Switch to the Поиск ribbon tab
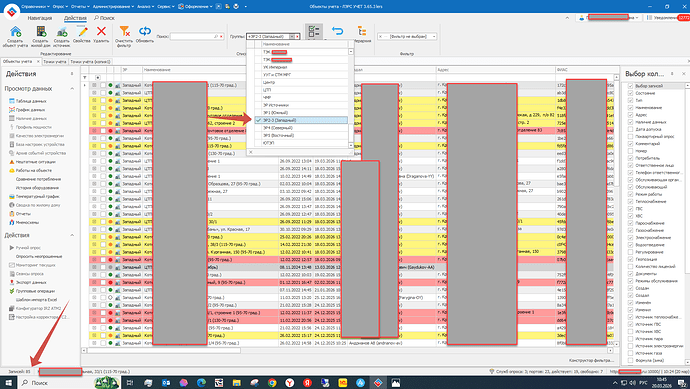Screen dimensions: 690x389 pos(104,18)
